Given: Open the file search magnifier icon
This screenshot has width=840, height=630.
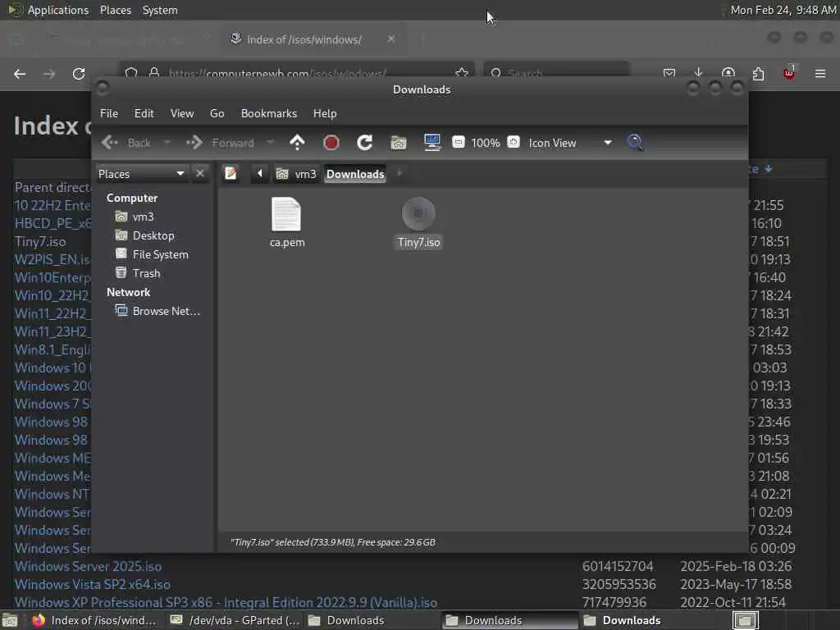Looking at the screenshot, I should click(635, 143).
